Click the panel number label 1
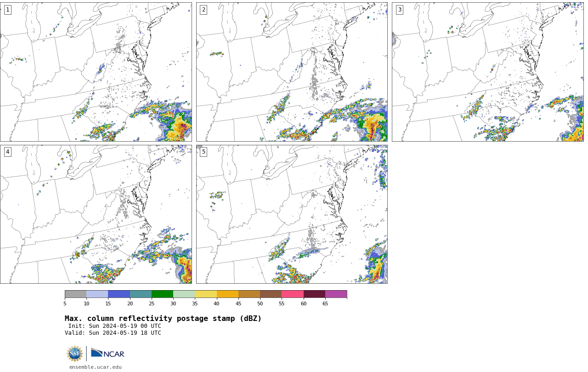Viewport: 588px width, 372px height. (x=7, y=10)
